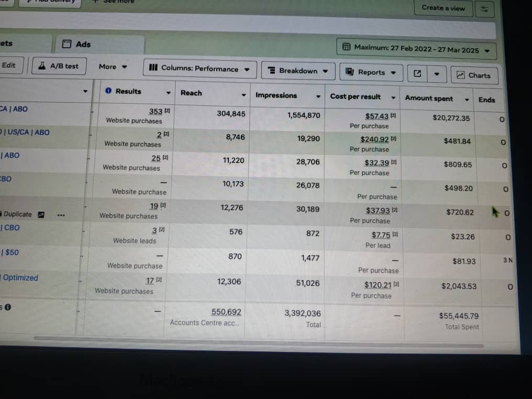This screenshot has width=532, height=399.
Task: Open Reach column header dropdown arrow
Action: [x=243, y=95]
